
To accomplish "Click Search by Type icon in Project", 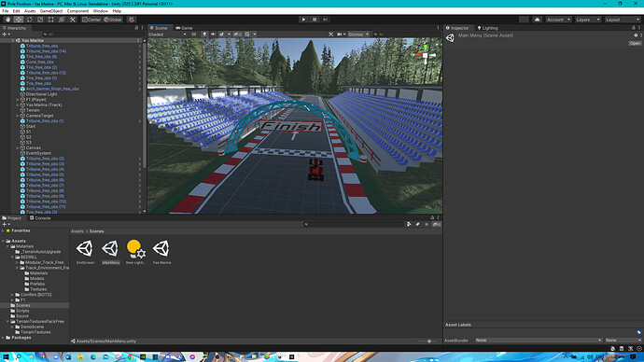I will [x=409, y=225].
